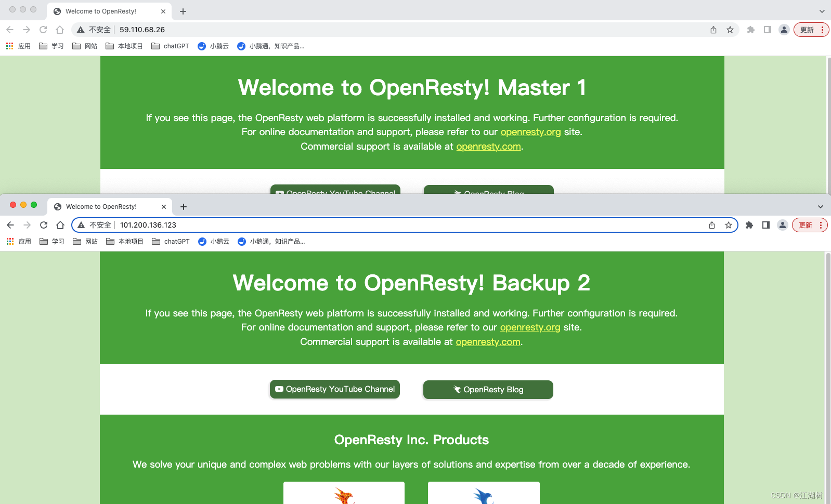Focus address bar showing 59.110.68.26
Image resolution: width=831 pixels, height=504 pixels.
pos(406,30)
